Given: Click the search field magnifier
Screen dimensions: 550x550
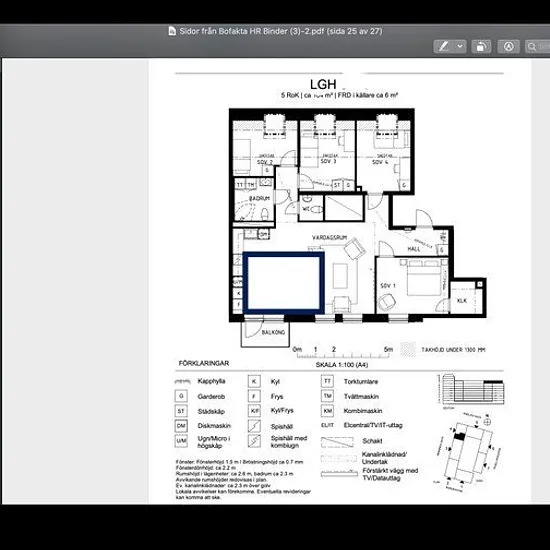Looking at the screenshot, I should click(532, 46).
